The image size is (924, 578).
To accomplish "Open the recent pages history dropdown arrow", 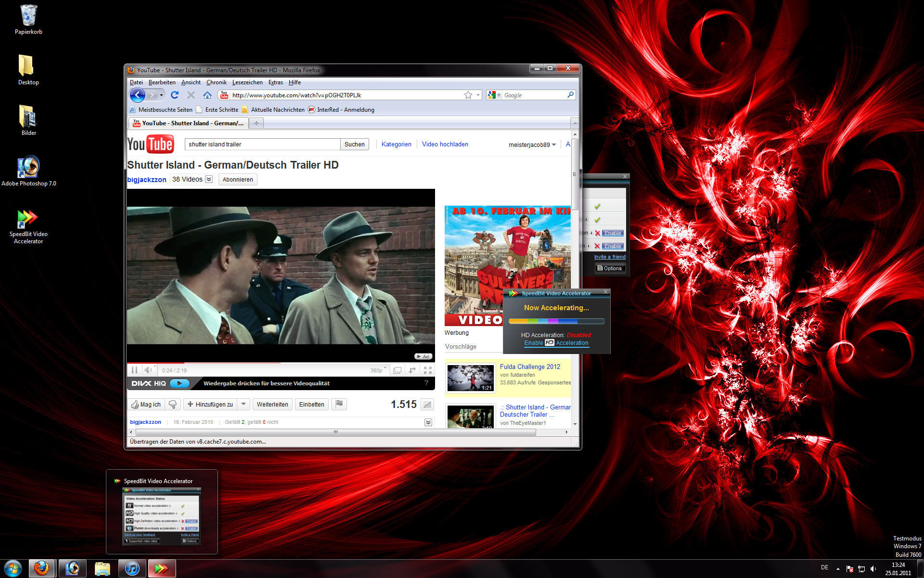I will (x=161, y=95).
